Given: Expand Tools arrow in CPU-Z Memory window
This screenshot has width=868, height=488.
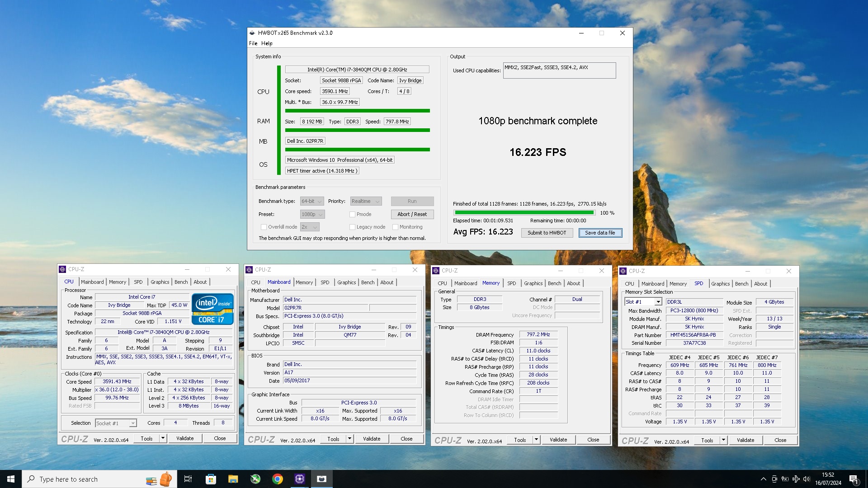Looking at the screenshot, I should pos(536,440).
